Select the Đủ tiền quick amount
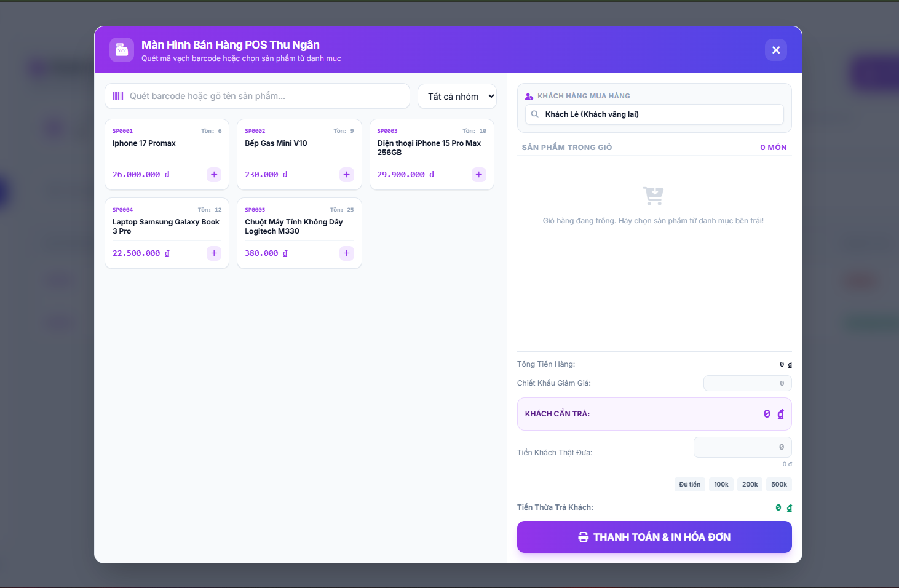Image resolution: width=899 pixels, height=588 pixels. pos(690,485)
